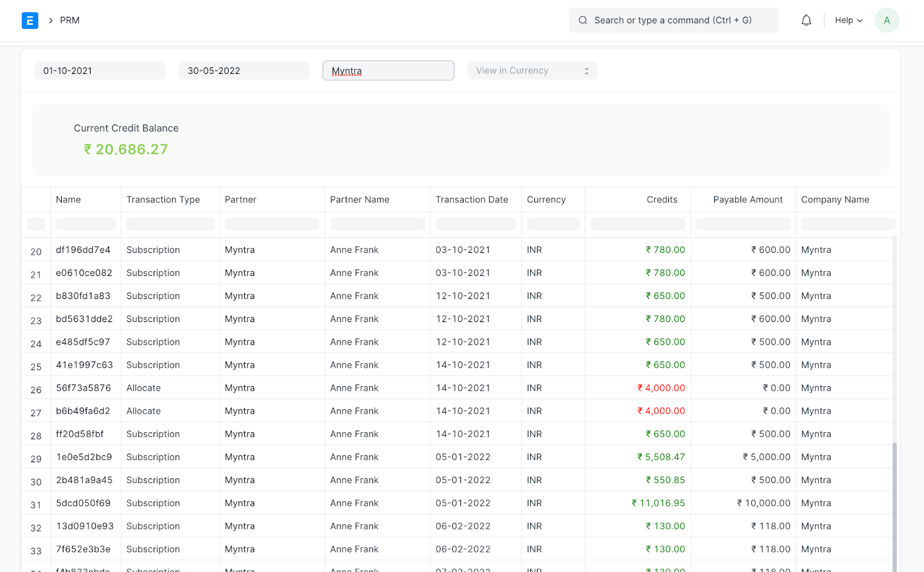The width and height of the screenshot is (924, 572).
Task: Click the user avatar A
Action: pyautogui.click(x=886, y=21)
